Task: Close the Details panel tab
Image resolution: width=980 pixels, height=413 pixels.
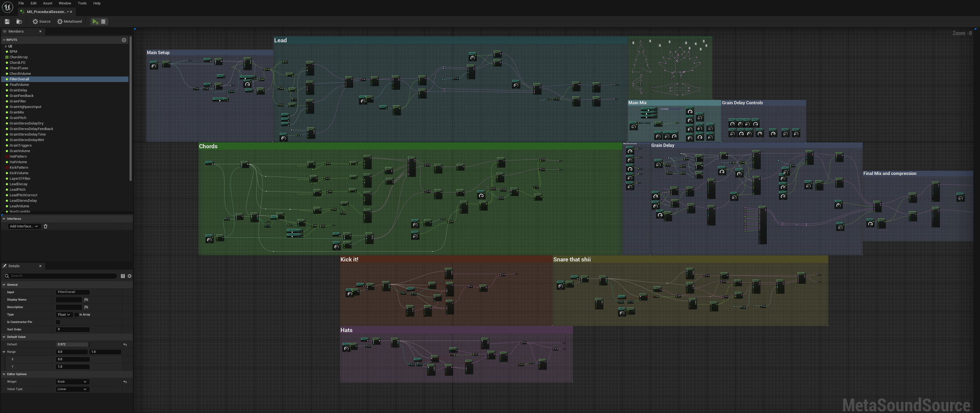Action: tap(40, 266)
